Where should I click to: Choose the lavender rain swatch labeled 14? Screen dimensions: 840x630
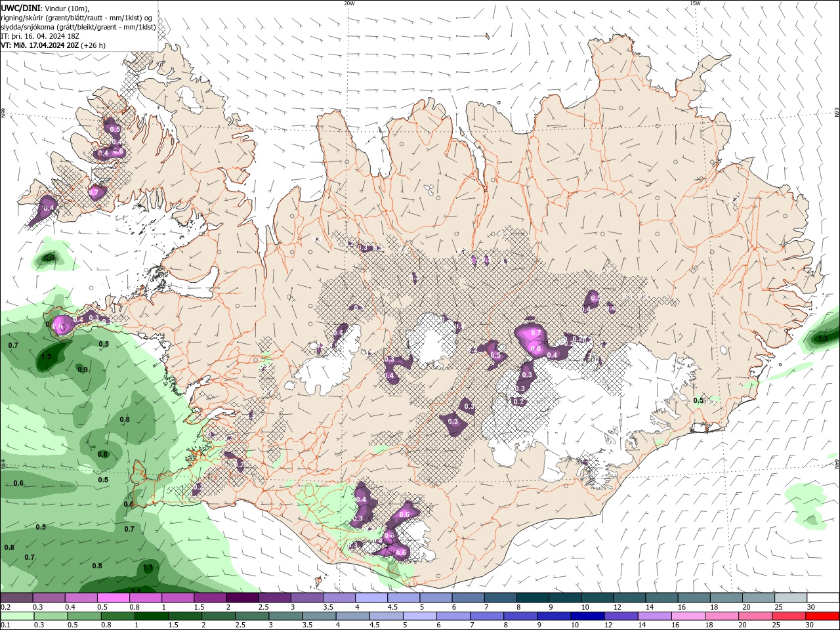[x=654, y=616]
